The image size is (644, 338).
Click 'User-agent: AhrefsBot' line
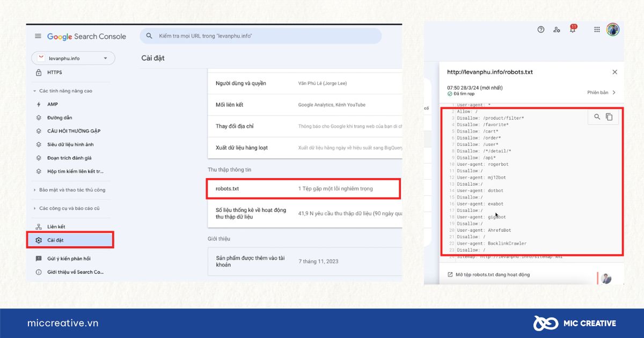pyautogui.click(x=484, y=230)
